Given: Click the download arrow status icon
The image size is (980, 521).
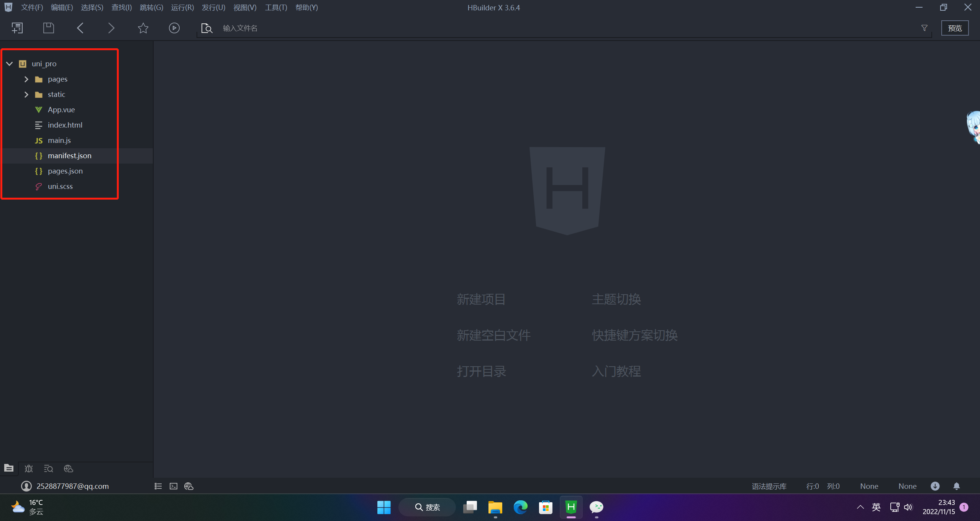Looking at the screenshot, I should point(935,486).
